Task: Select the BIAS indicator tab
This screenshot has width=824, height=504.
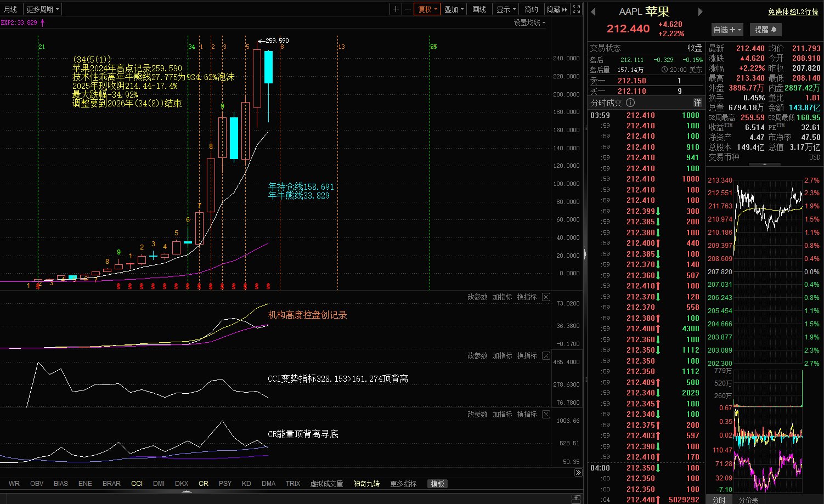Action: [61, 484]
